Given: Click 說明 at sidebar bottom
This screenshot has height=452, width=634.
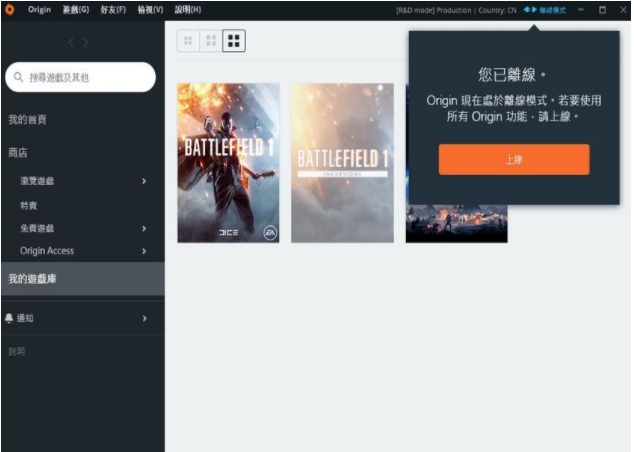Looking at the screenshot, I should point(17,351).
